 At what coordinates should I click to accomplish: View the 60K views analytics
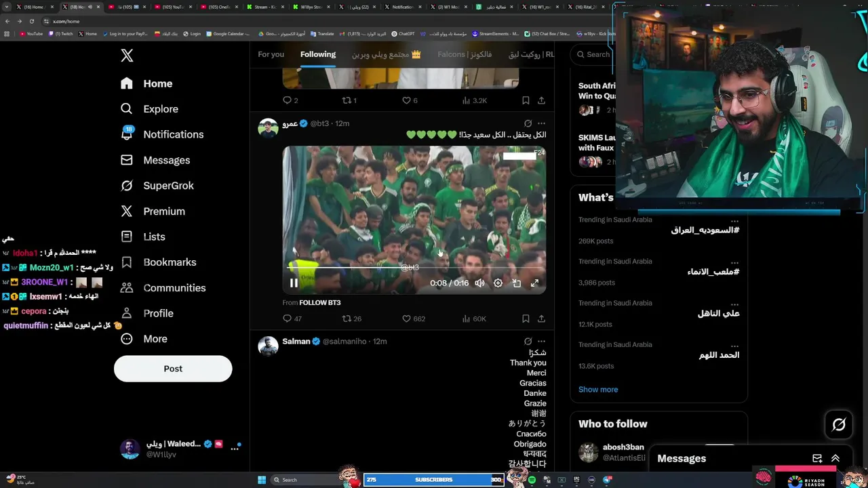pyautogui.click(x=474, y=319)
